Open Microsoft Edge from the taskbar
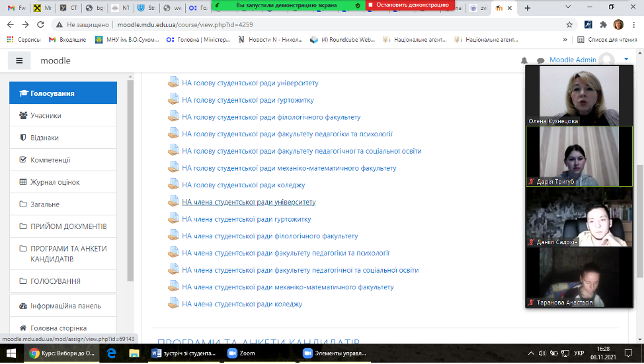 pos(112,353)
